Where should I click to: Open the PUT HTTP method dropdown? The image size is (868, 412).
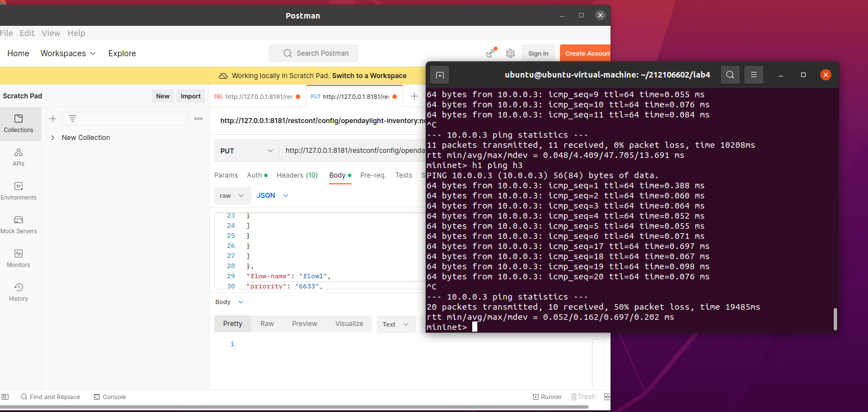coord(247,151)
